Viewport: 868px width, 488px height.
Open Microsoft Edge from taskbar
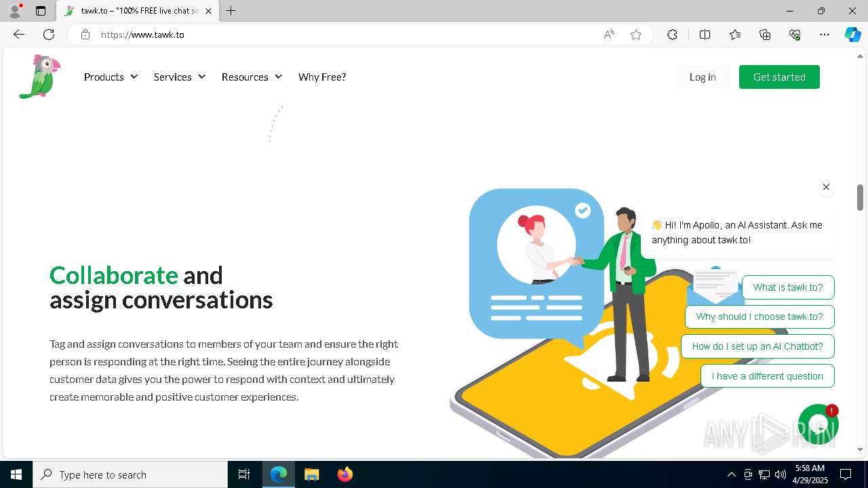coord(279,474)
